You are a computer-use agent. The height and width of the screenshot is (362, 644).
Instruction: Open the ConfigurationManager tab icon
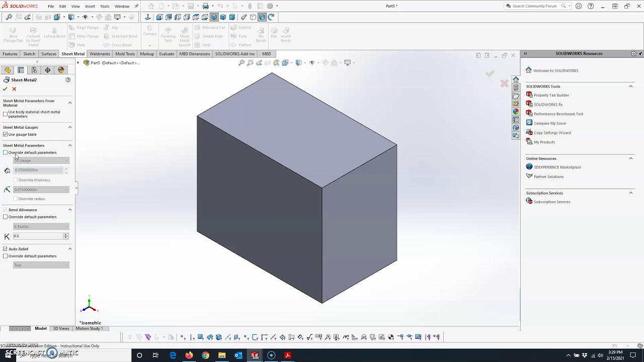click(34, 70)
